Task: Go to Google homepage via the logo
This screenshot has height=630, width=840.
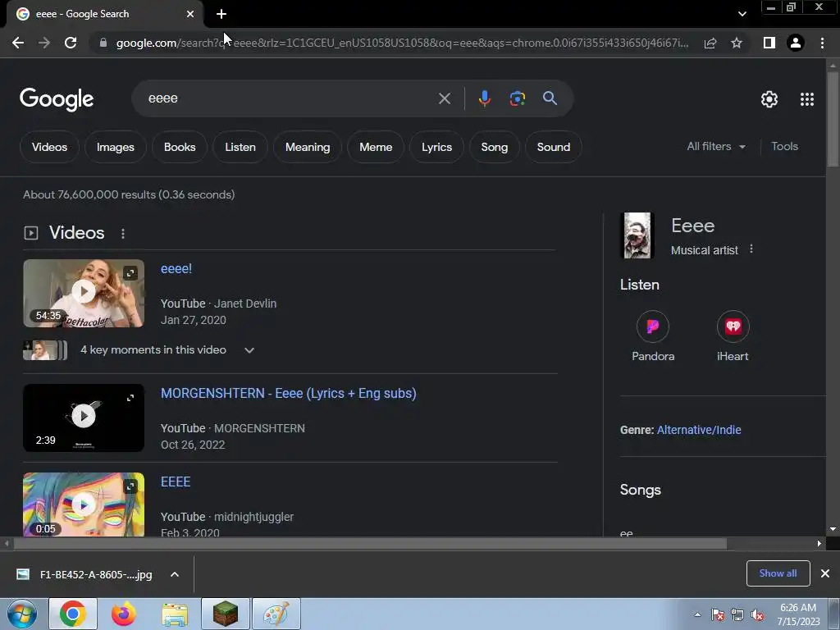Action: click(x=57, y=99)
